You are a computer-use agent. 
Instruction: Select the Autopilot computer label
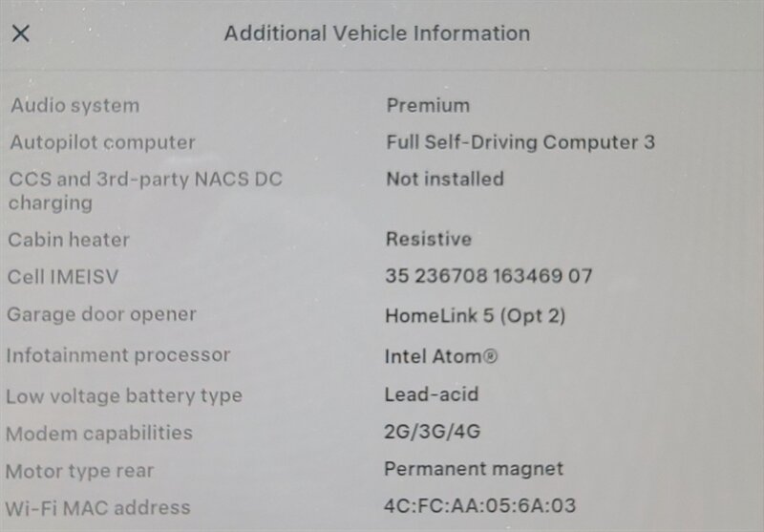pyautogui.click(x=102, y=143)
